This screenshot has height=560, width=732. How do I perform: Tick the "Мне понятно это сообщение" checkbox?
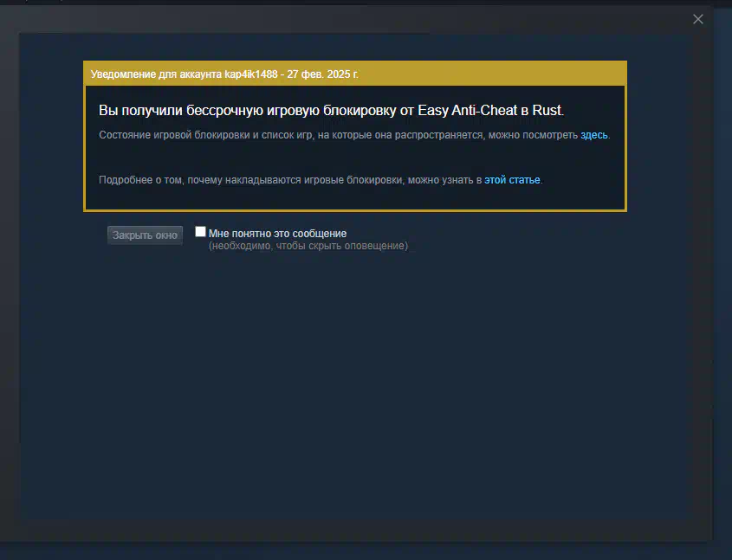coord(200,232)
